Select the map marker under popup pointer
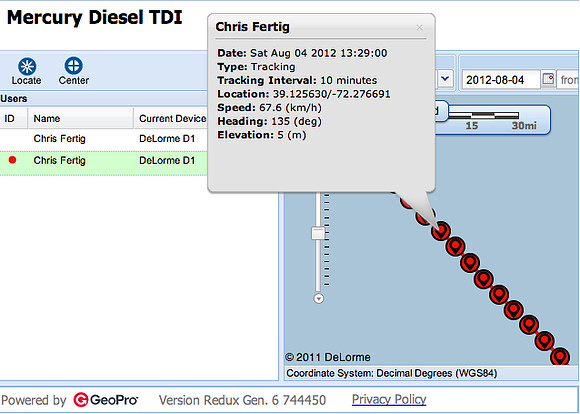The width and height of the screenshot is (580, 414). coord(441,231)
